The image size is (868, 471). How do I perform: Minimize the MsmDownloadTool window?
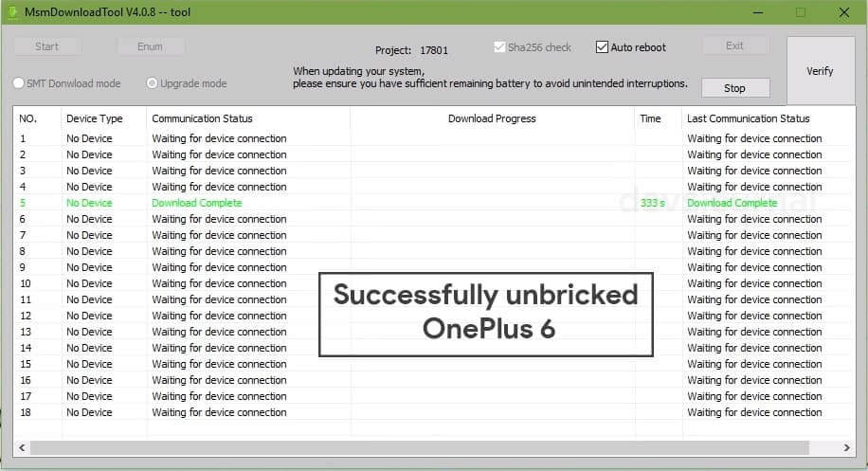click(x=758, y=12)
